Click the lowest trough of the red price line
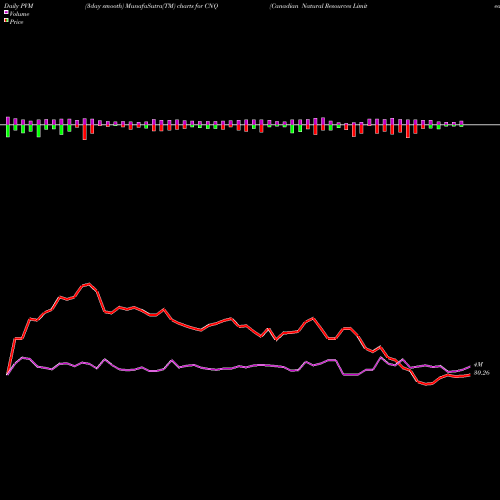500x500 pixels. tap(427, 384)
